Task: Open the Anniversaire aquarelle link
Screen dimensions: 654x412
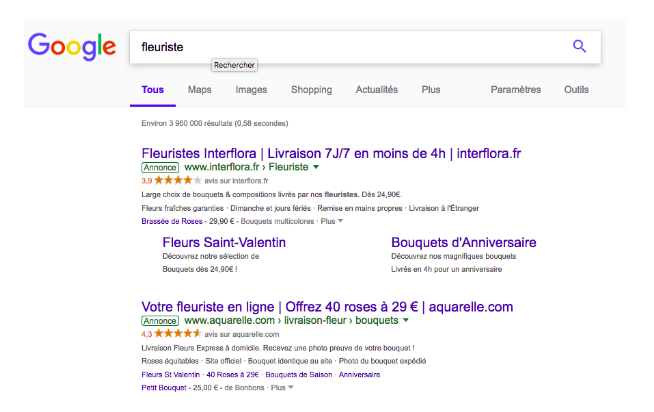Action: click(360, 374)
